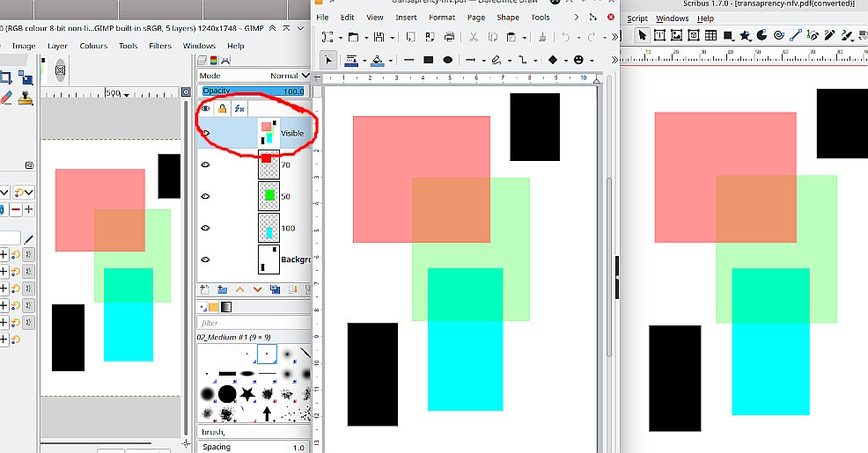Open the Line Color dropdown arrow
Image resolution: width=868 pixels, height=453 pixels.
tap(364, 61)
